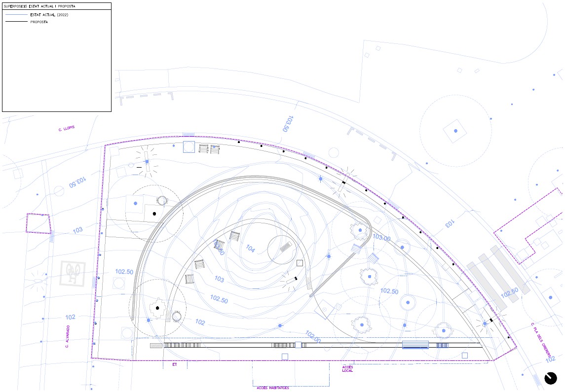
Task: Click the 102.00 contour elevation label
Action: tap(313, 337)
